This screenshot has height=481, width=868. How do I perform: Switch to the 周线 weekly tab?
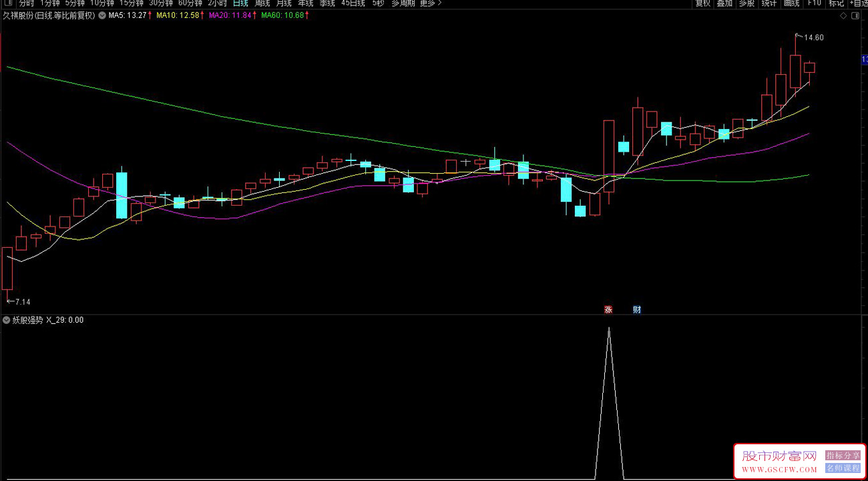click(262, 3)
